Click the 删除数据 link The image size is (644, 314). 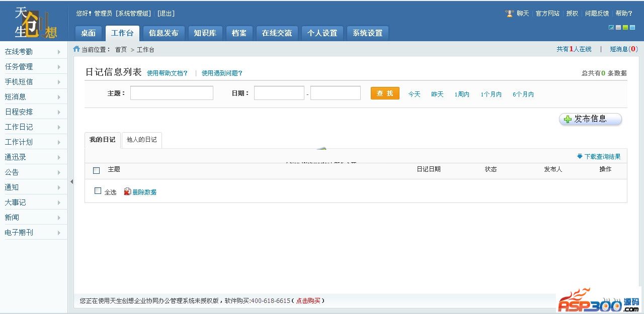tap(144, 192)
